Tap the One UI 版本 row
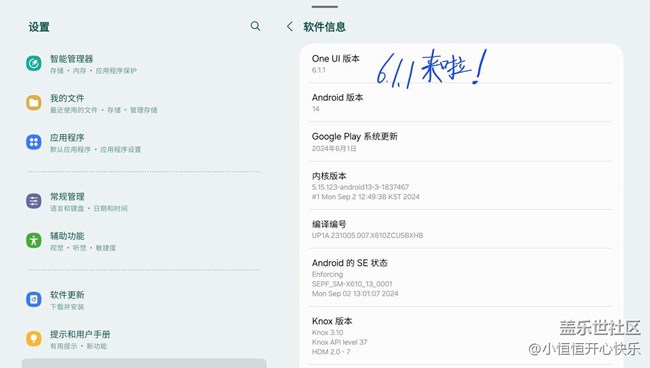Screen dimensions: 650x368 click(x=461, y=64)
